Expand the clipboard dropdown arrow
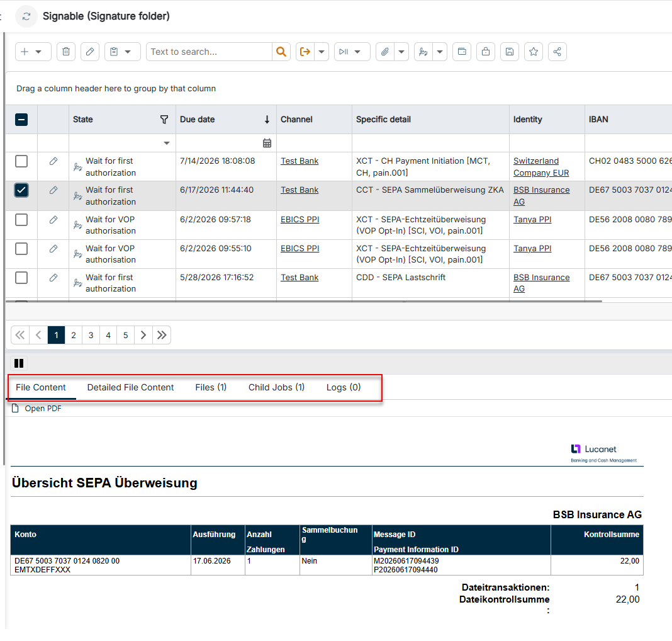Image resolution: width=672 pixels, height=641 pixels. pyautogui.click(x=128, y=52)
